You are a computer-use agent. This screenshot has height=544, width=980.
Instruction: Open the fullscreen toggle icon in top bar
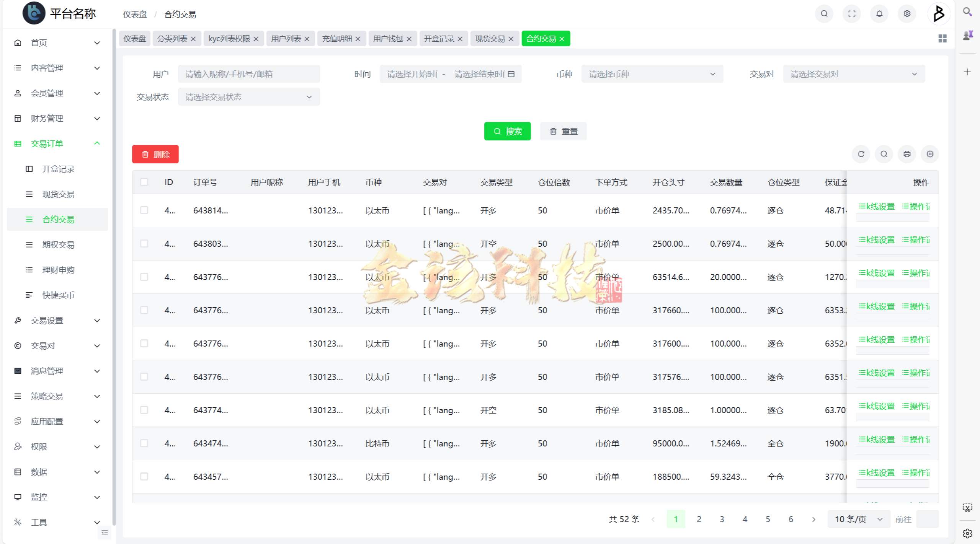pos(851,14)
